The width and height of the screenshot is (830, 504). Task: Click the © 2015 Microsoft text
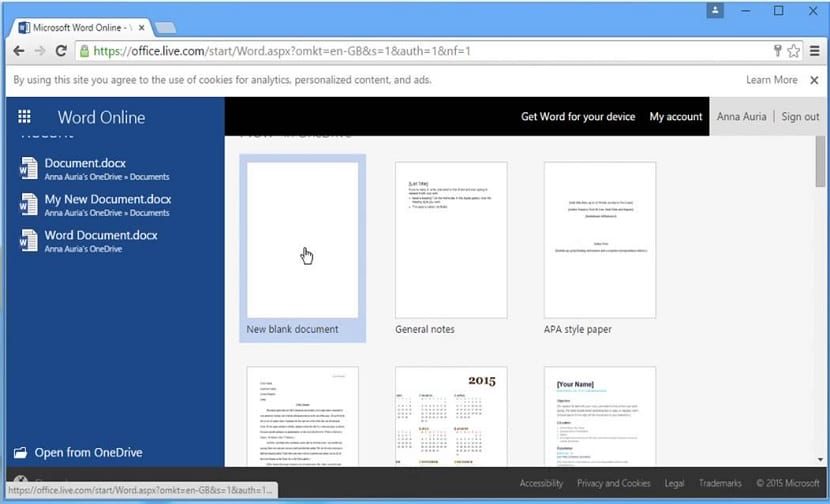click(788, 483)
